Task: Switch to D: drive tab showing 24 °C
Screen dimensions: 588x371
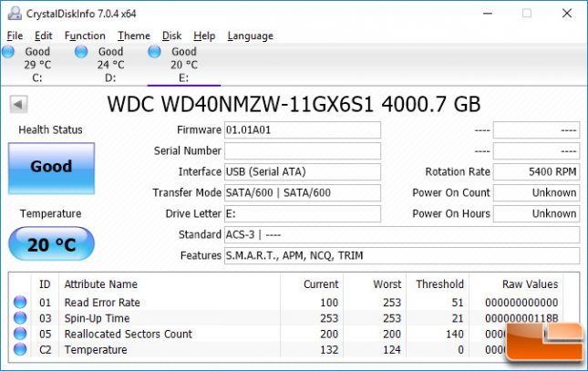Action: pos(110,65)
